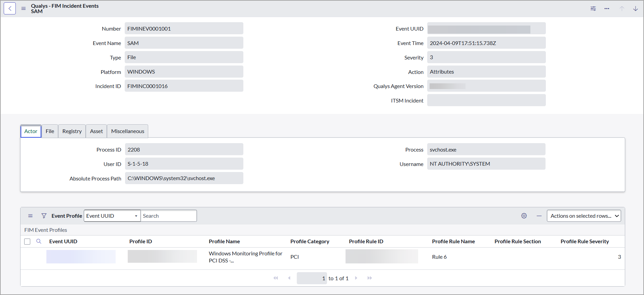This screenshot has width=644, height=295.
Task: Click the Profile Name column header
Action: (224, 242)
